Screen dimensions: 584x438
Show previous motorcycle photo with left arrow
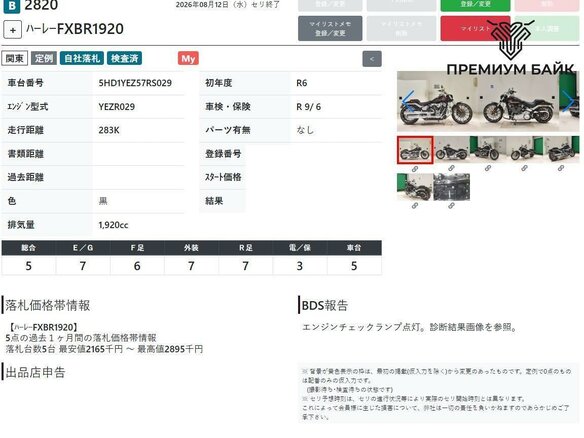click(x=408, y=101)
